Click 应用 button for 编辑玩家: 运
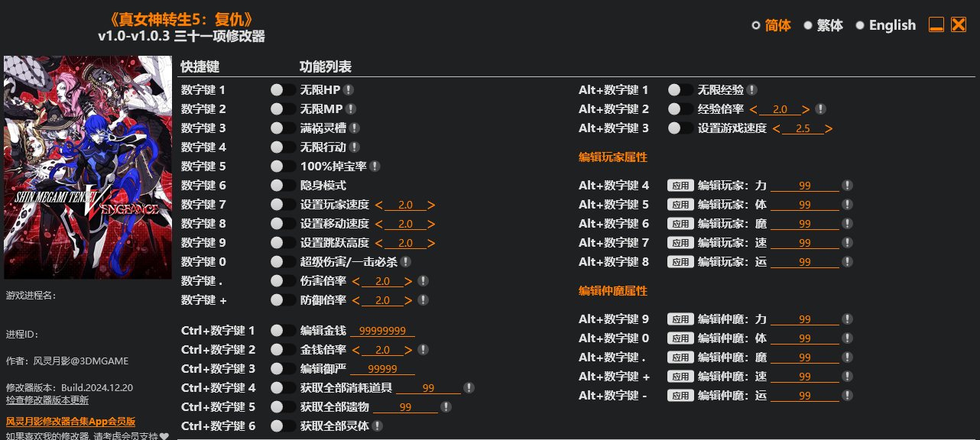Viewport: 980px width, 440px height. (x=680, y=262)
